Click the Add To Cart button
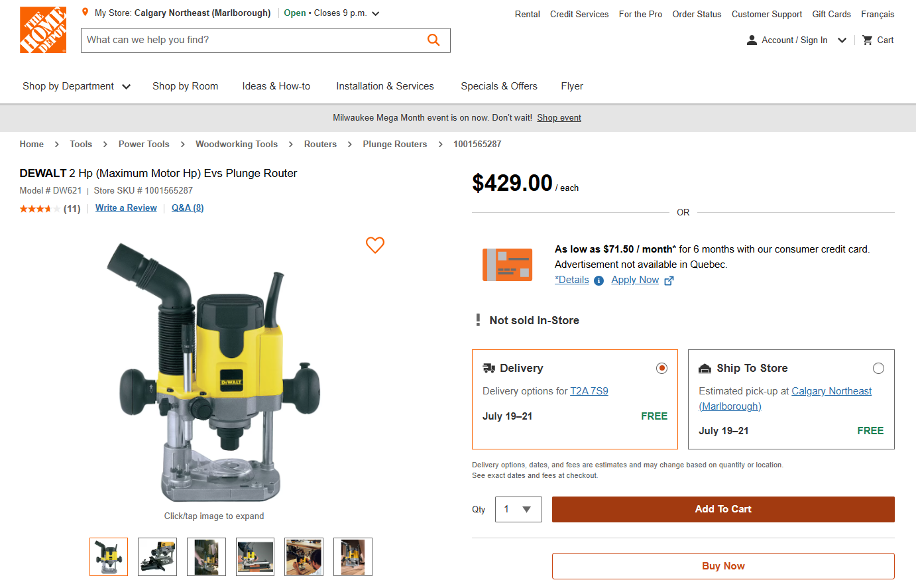Viewport: 916px width, 588px height. (x=723, y=509)
